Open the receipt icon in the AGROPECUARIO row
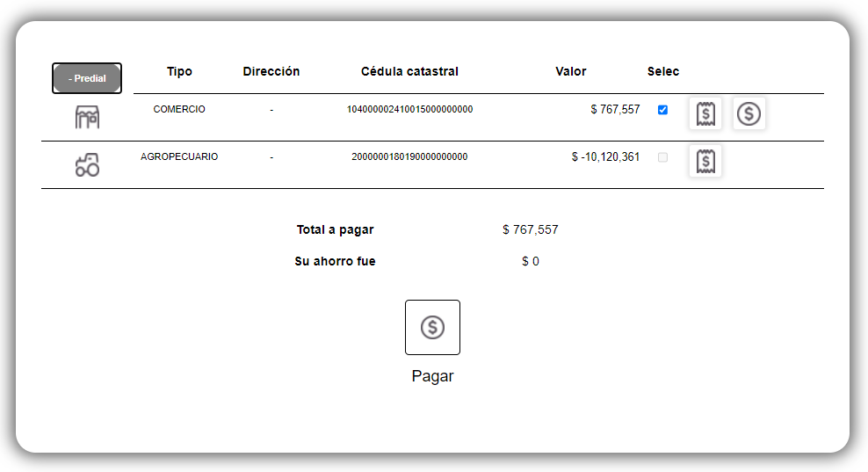Screen dimensions: 868x472 coord(705,161)
